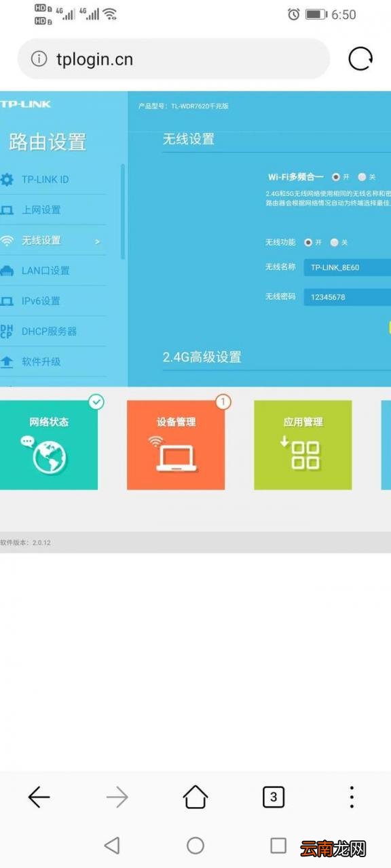Tap the LAN口设置 port icon
The image size is (391, 868).
pyautogui.click(x=7, y=271)
